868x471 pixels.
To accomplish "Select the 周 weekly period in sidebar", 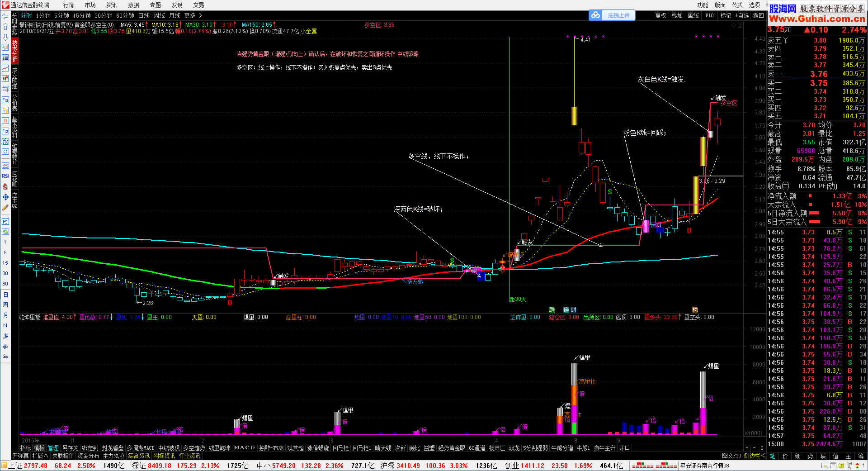I will pyautogui.click(x=5, y=305).
